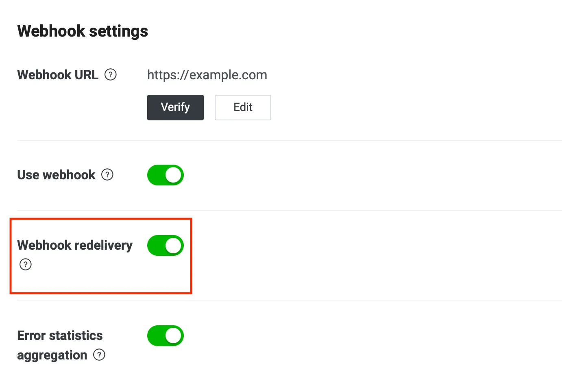
Task: Turn off Webhook redelivery toggle
Action: tap(166, 246)
